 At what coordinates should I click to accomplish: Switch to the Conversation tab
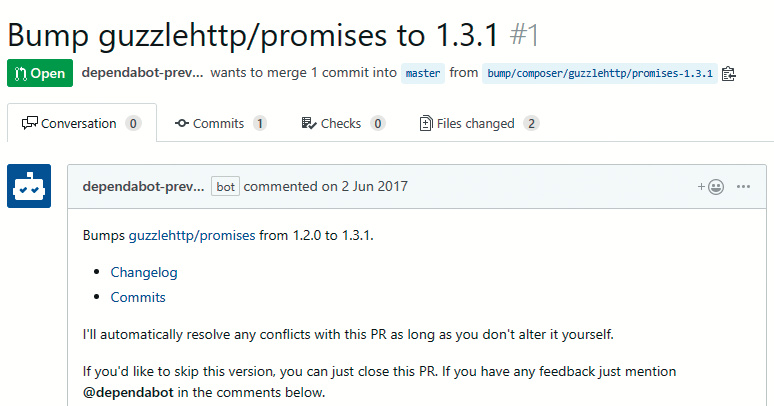78,124
